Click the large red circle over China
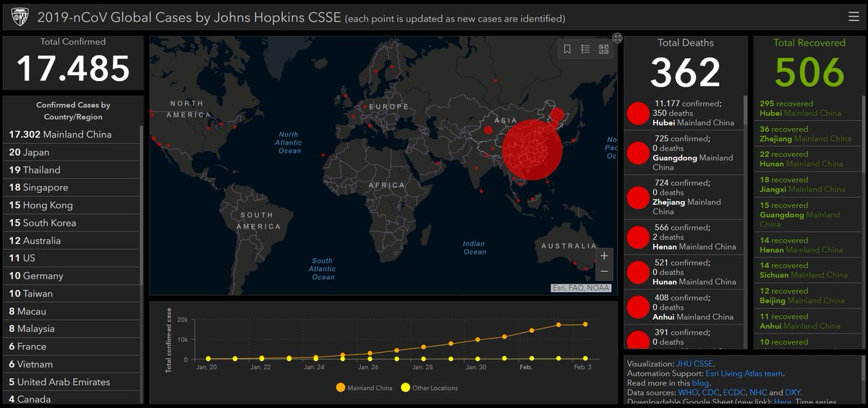This screenshot has width=868, height=408. click(x=532, y=149)
